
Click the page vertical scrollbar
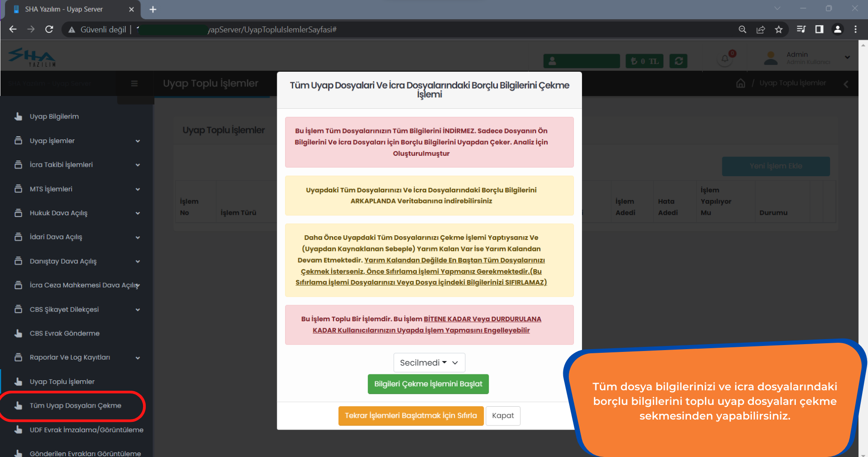[863, 249]
